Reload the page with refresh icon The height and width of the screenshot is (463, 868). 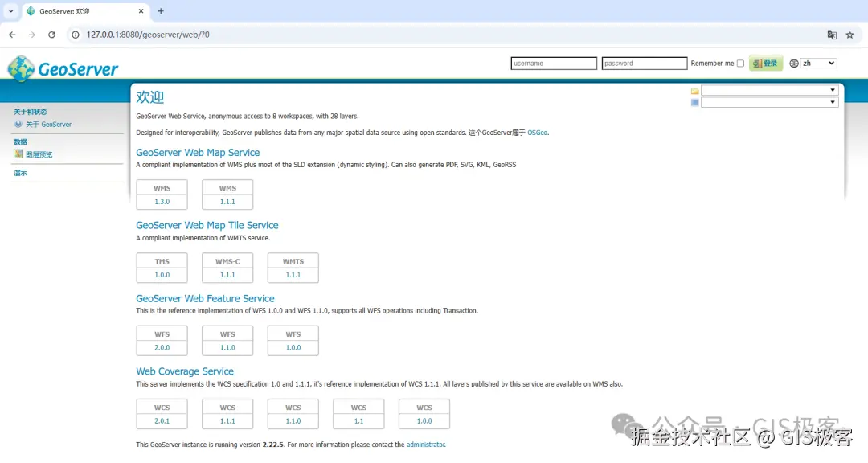point(51,35)
